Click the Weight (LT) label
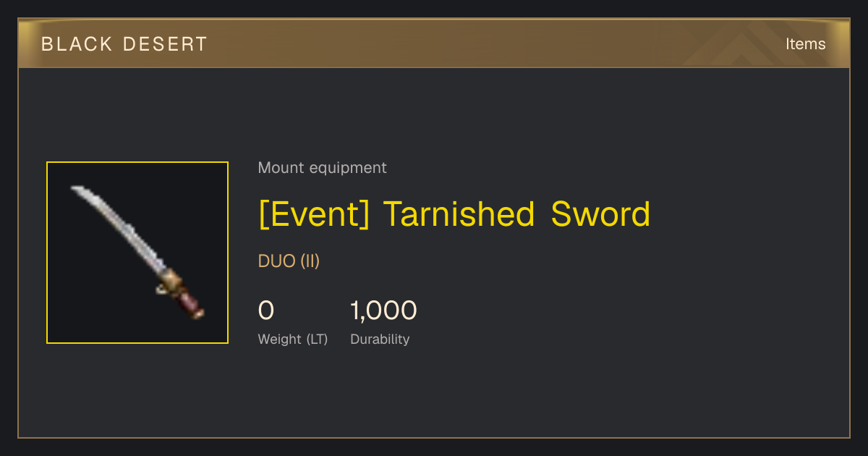Viewport: 868px width, 456px height. [293, 339]
